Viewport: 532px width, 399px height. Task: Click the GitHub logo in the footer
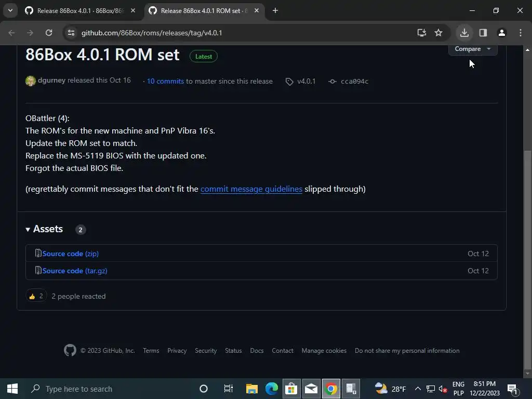(x=70, y=350)
